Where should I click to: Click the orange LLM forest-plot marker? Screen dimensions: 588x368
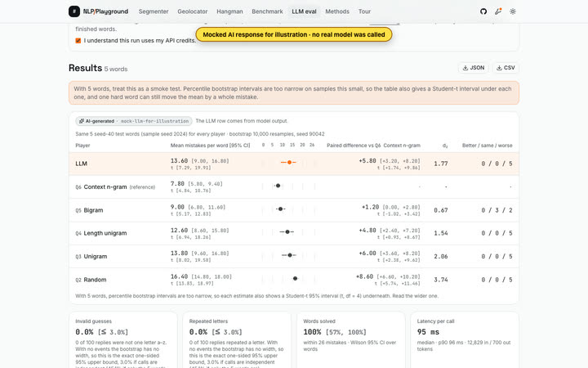click(289, 162)
